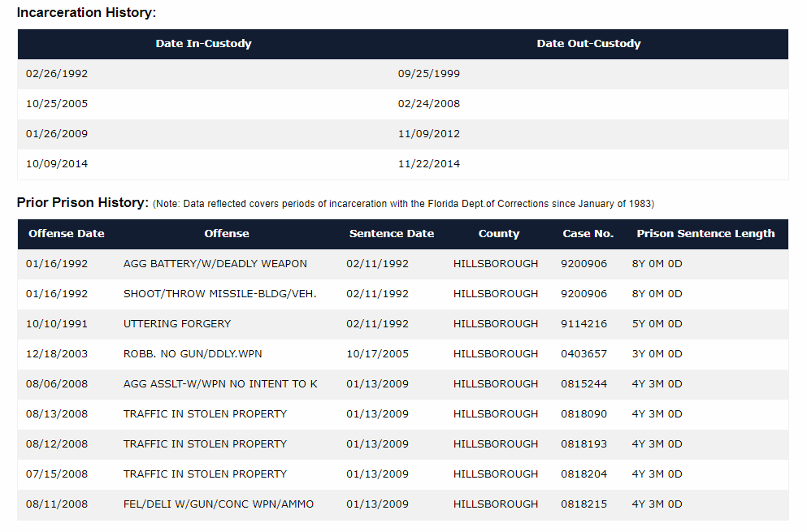The height and width of the screenshot is (532, 807).
Task: Click case number 9114216
Action: (584, 323)
